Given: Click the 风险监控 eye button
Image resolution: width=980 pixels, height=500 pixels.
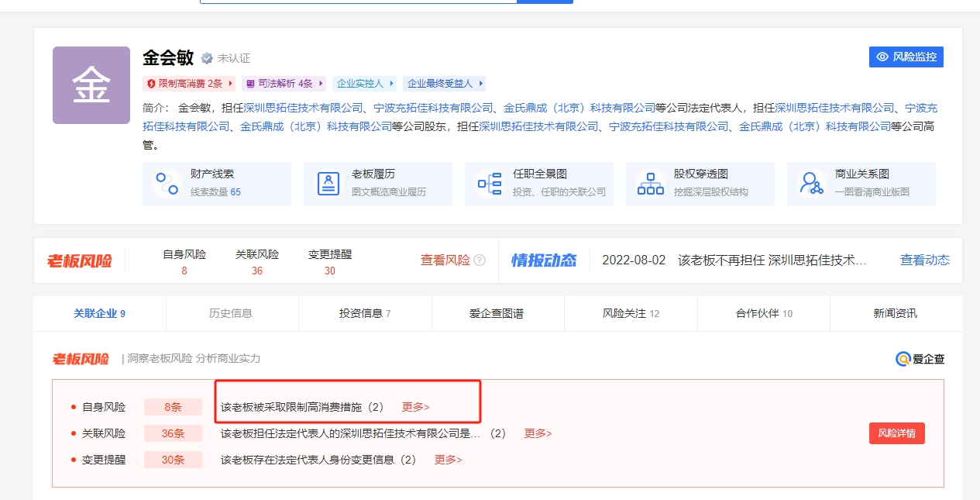Looking at the screenshot, I should (x=906, y=57).
